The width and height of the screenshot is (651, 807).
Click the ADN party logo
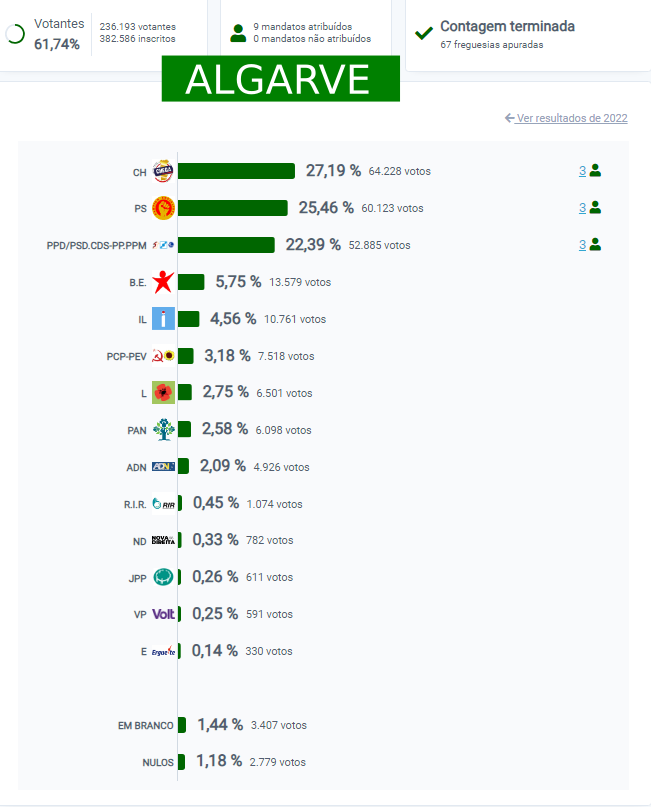(163, 467)
